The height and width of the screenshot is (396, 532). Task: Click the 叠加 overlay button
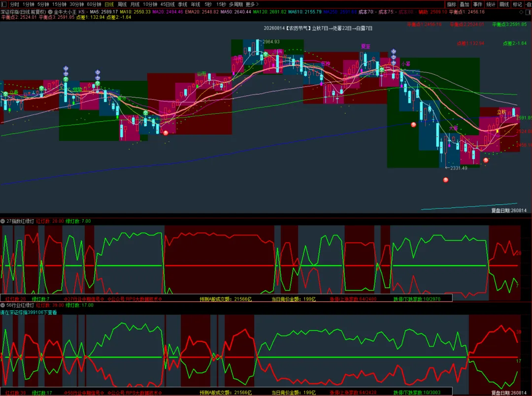465,4
